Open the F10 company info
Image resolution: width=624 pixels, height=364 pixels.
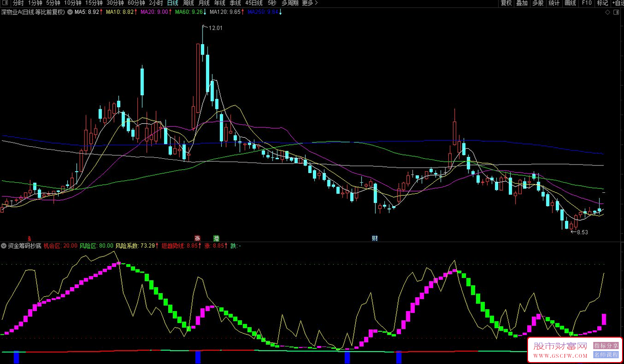coord(587,3)
